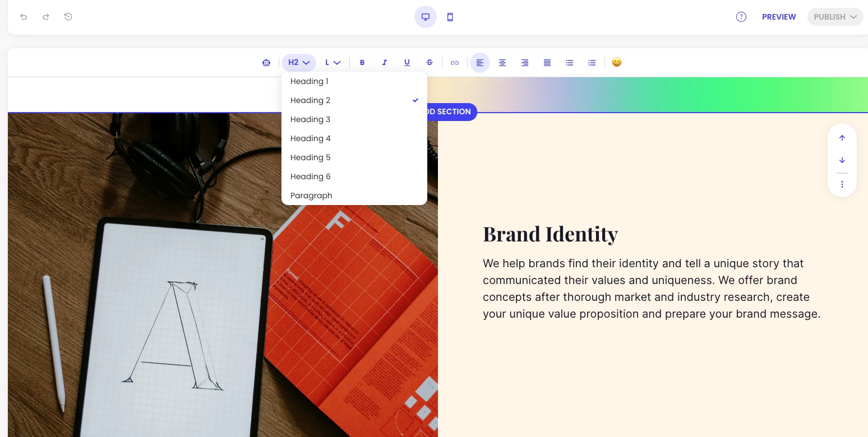Select Paragraph from the menu
This screenshot has width=868, height=437.
tap(354, 196)
